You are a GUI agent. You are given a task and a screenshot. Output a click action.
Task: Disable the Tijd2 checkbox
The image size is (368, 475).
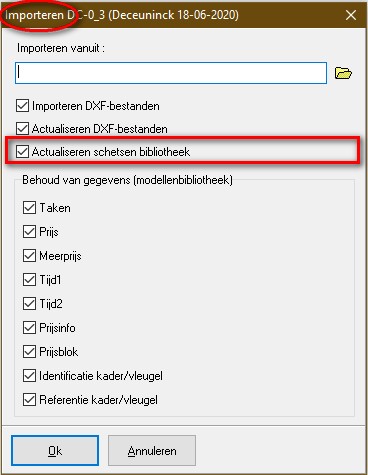click(29, 304)
